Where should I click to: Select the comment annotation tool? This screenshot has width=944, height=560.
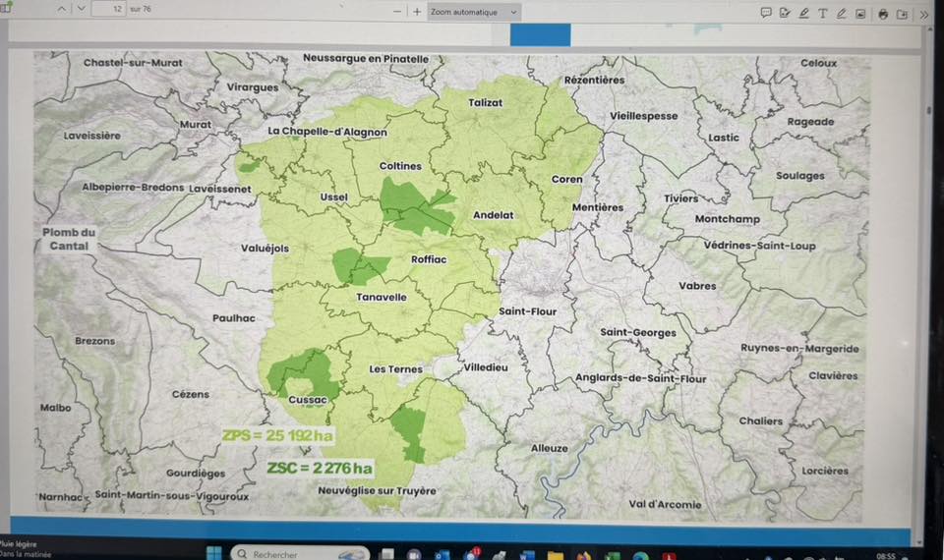tap(766, 13)
